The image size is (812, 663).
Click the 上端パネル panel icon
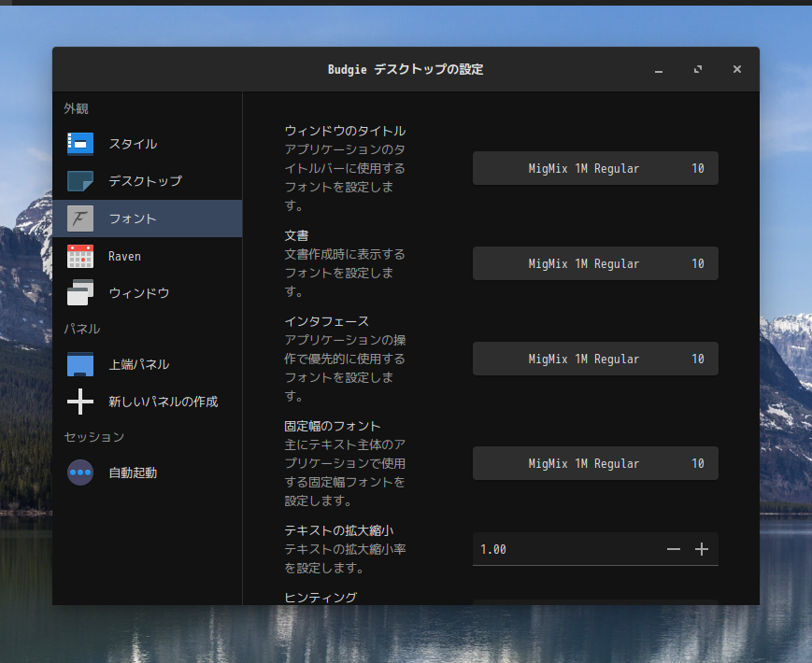coord(80,364)
